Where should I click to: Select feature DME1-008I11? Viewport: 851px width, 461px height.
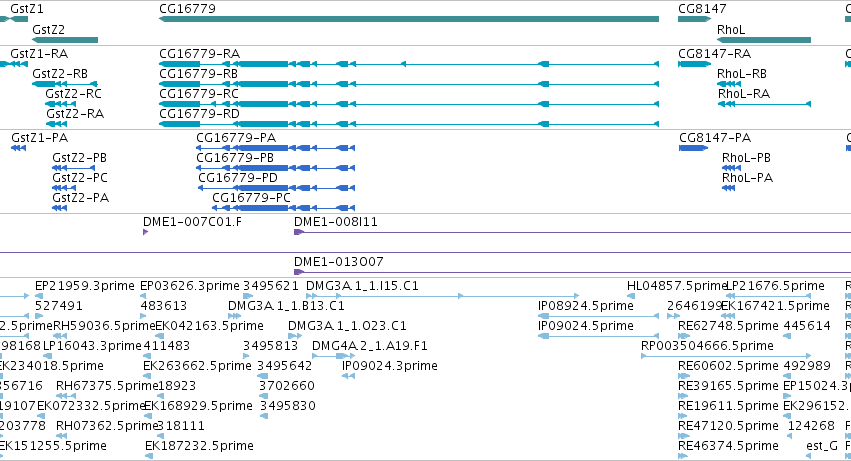(335, 222)
